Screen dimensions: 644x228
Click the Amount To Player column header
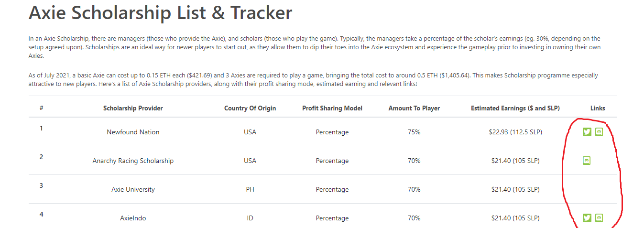coord(414,108)
